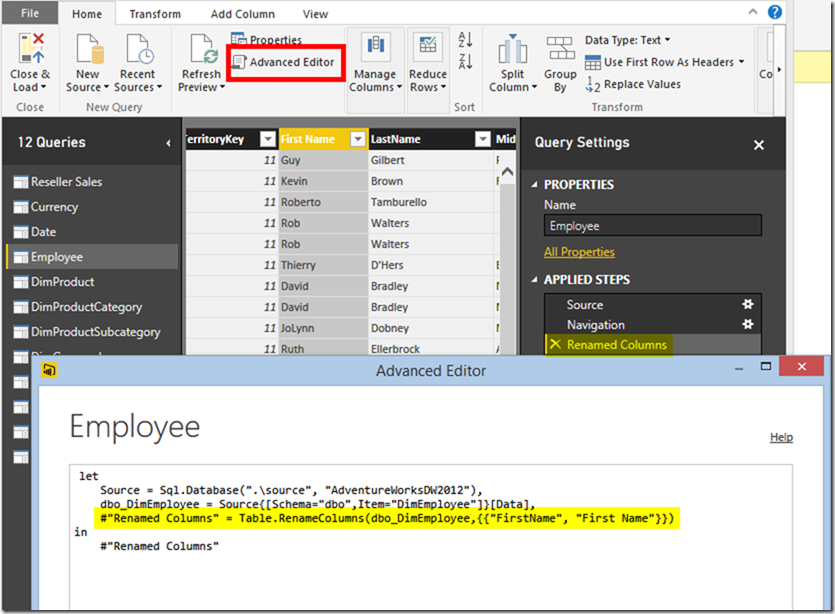Click Use First Row As Headers

pos(664,62)
